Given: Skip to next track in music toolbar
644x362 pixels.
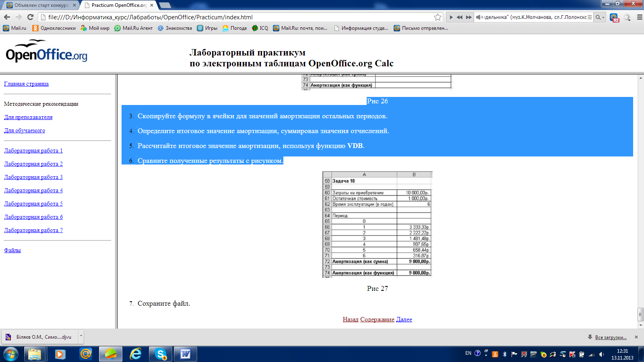Looking at the screenshot, I should pyautogui.click(x=469, y=17).
